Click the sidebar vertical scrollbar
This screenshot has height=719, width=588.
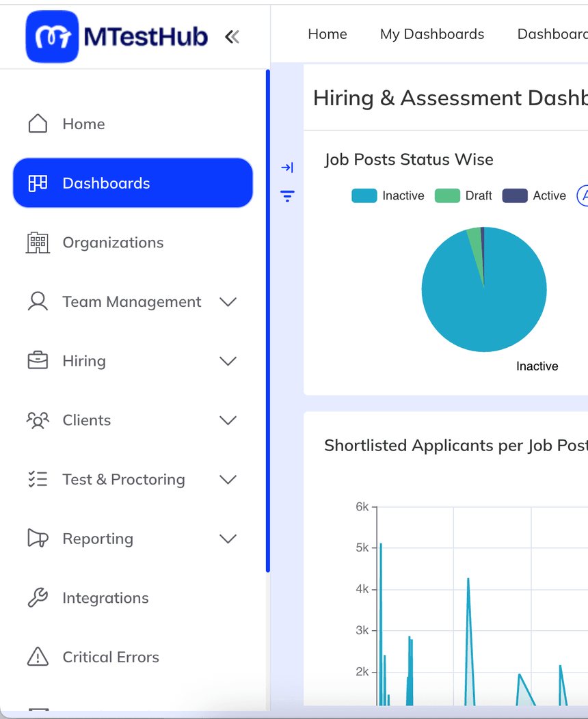click(x=268, y=321)
